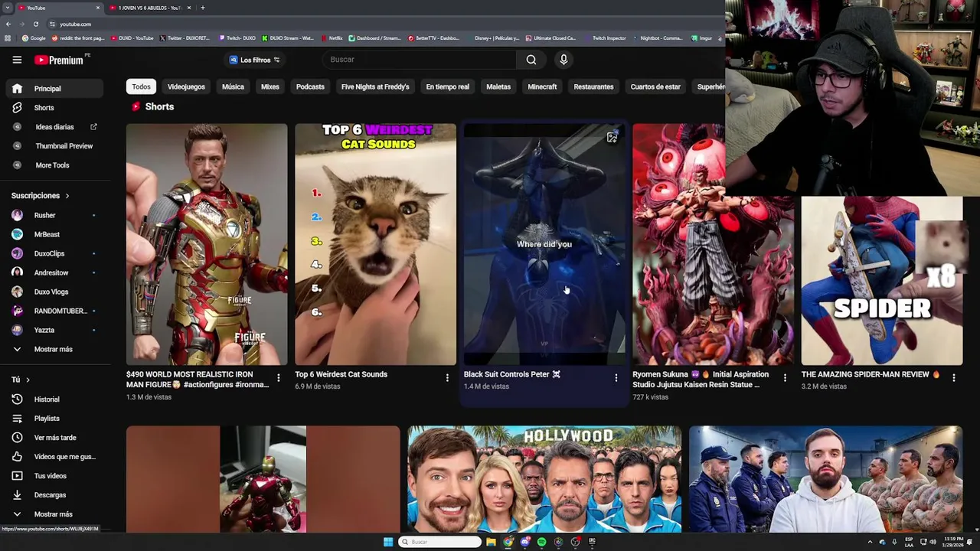Select the Mixes filter chip

click(x=269, y=86)
